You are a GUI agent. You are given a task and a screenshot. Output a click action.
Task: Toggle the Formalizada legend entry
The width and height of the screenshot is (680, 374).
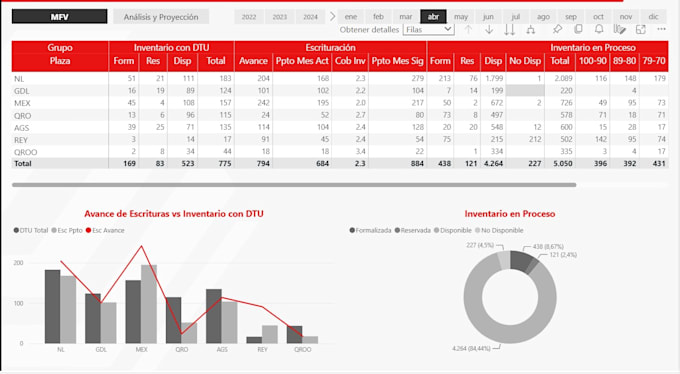pyautogui.click(x=370, y=230)
